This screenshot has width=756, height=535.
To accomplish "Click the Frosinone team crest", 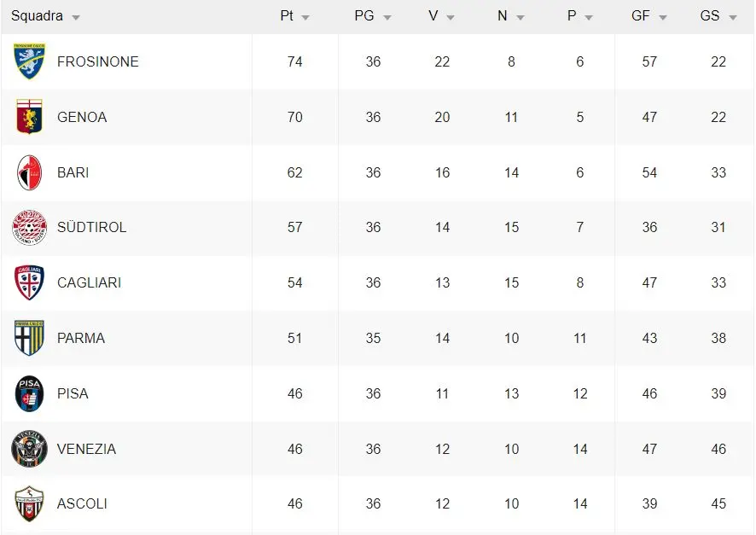I will click(x=29, y=61).
